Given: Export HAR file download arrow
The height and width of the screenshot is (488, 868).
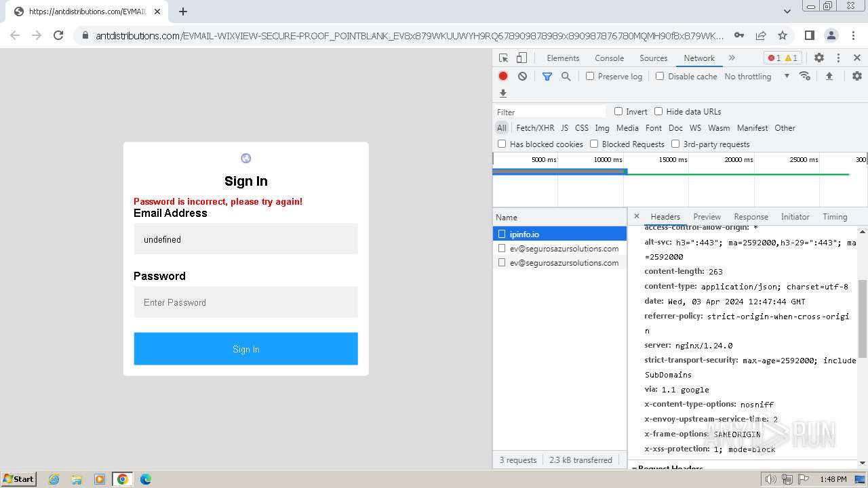Looking at the screenshot, I should click(x=503, y=94).
